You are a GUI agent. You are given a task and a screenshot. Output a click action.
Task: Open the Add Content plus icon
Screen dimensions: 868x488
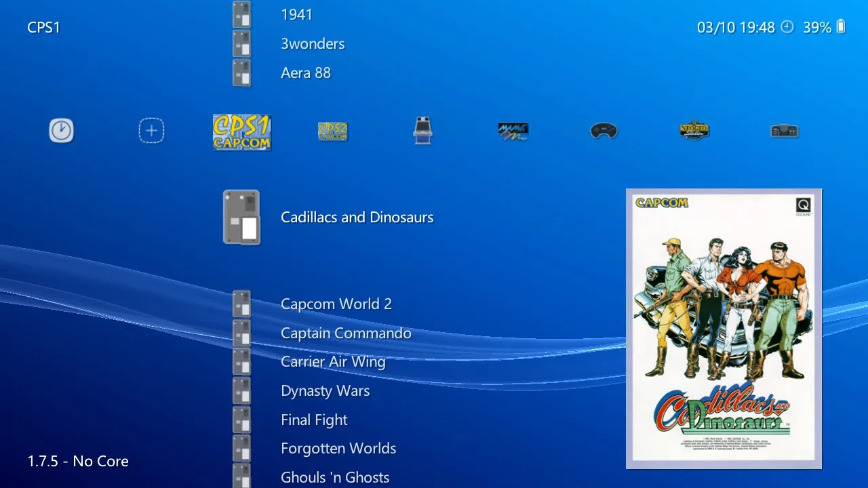click(x=151, y=130)
